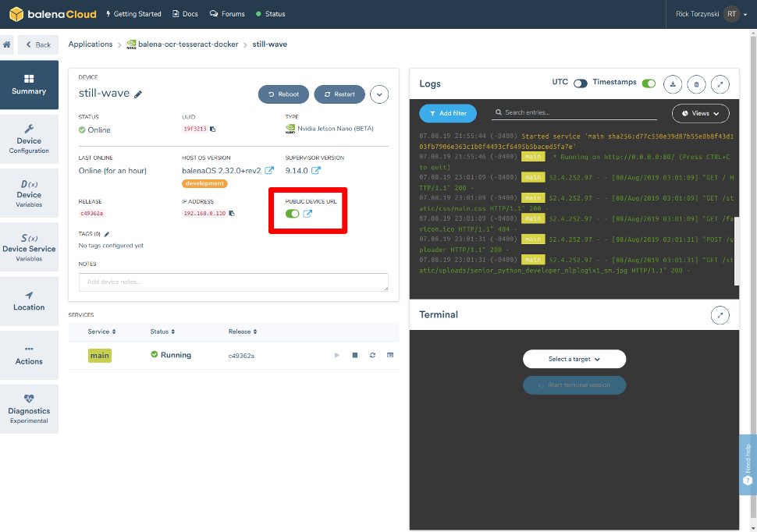Click the Add filter button

click(447, 113)
